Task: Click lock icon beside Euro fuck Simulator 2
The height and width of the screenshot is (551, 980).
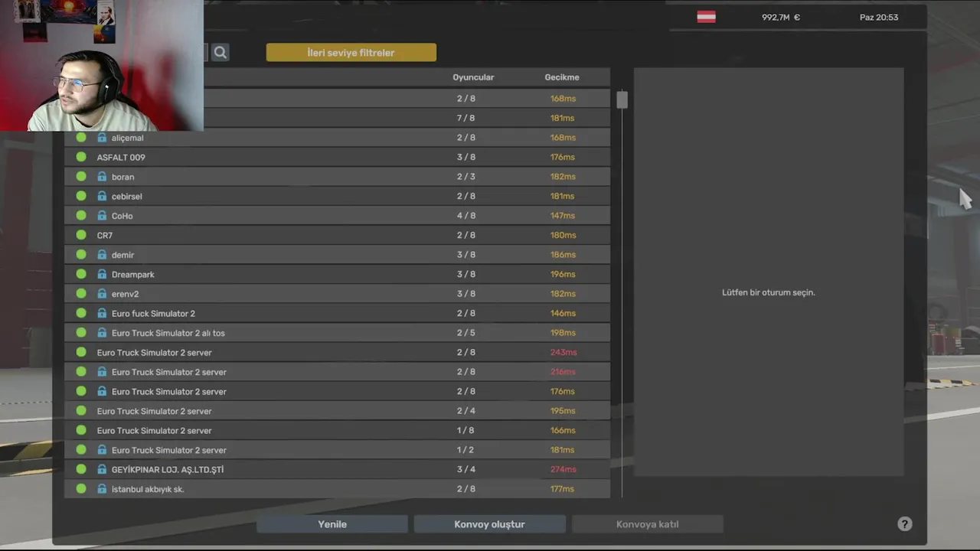Action: [x=102, y=313]
